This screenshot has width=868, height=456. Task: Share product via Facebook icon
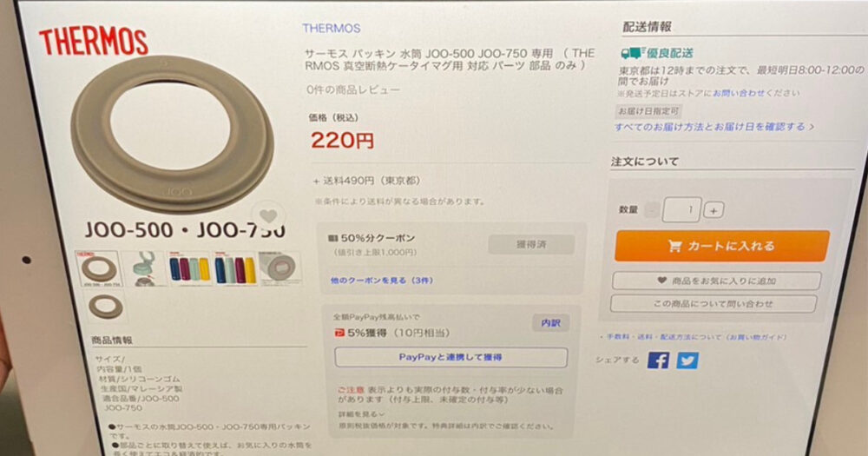pyautogui.click(x=658, y=360)
